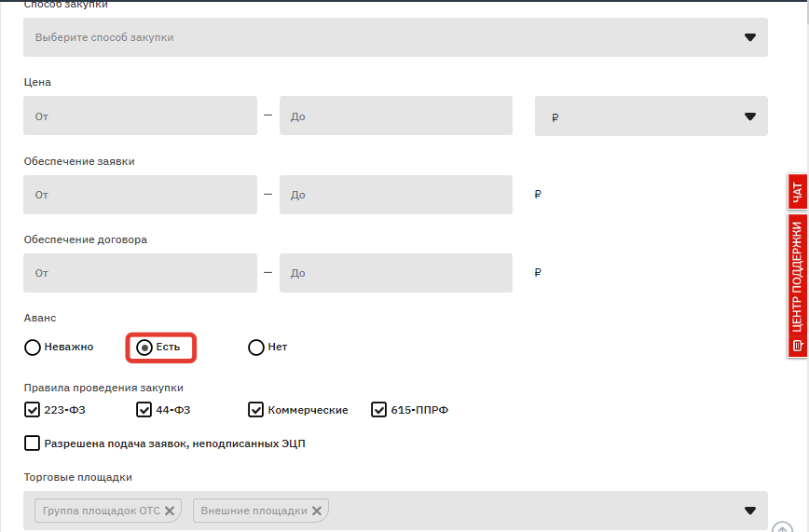Select the Нет advance radio button
The height and width of the screenshot is (532, 809).
point(256,348)
